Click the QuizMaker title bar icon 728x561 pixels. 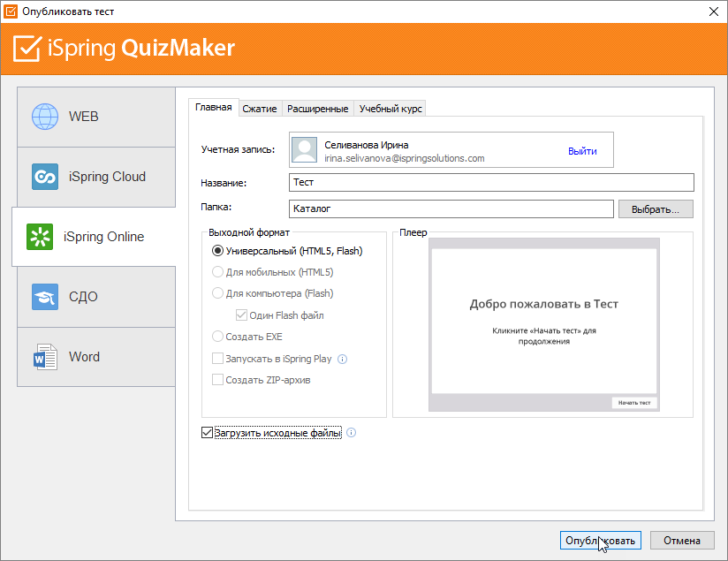(11, 11)
